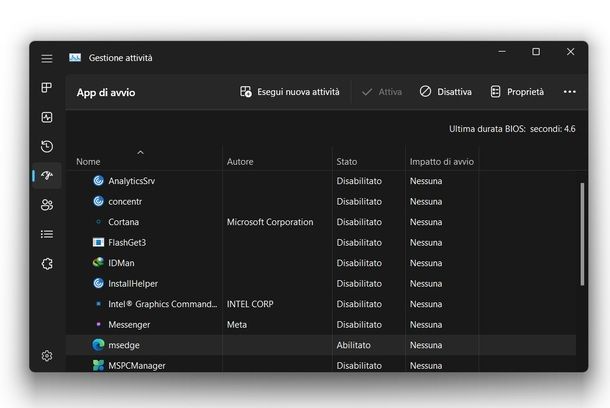Click the vertical scrollbar thumb

tap(582, 234)
